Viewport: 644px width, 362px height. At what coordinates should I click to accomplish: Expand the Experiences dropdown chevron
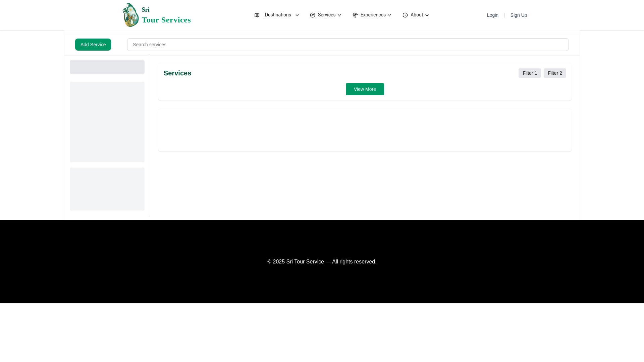click(389, 15)
